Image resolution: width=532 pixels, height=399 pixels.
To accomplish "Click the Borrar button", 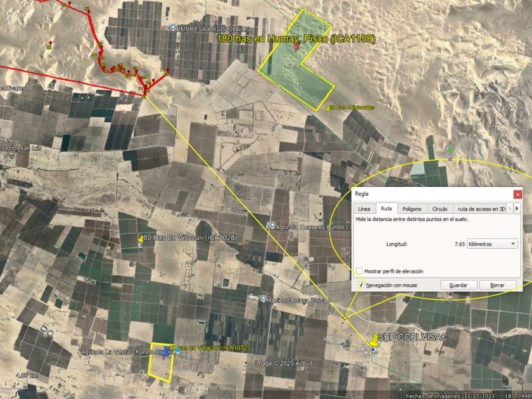I will point(497,285).
